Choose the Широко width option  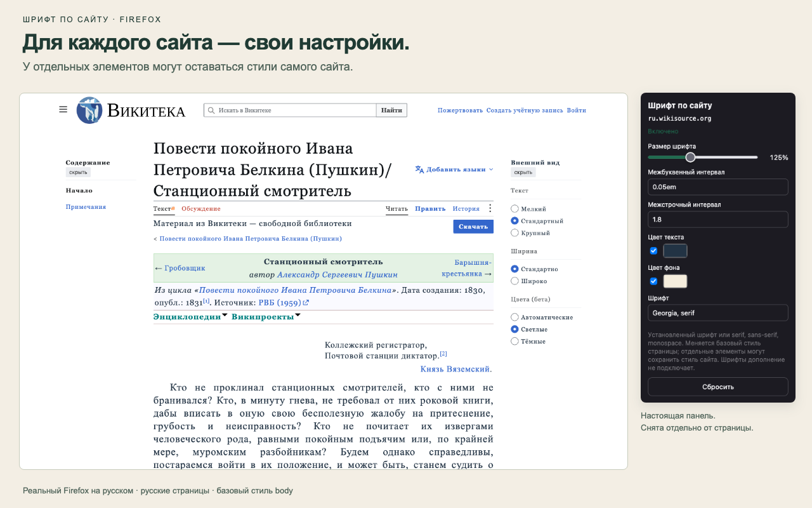coord(514,281)
